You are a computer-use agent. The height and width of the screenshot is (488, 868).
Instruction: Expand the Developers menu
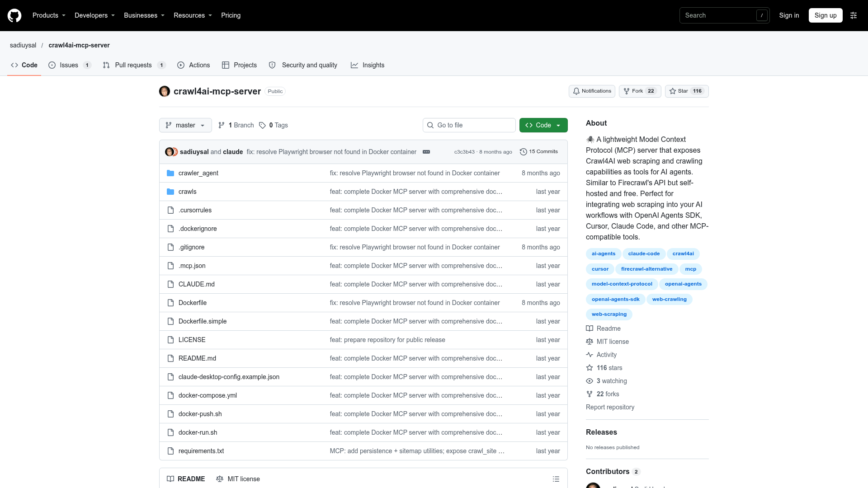[x=94, y=15]
